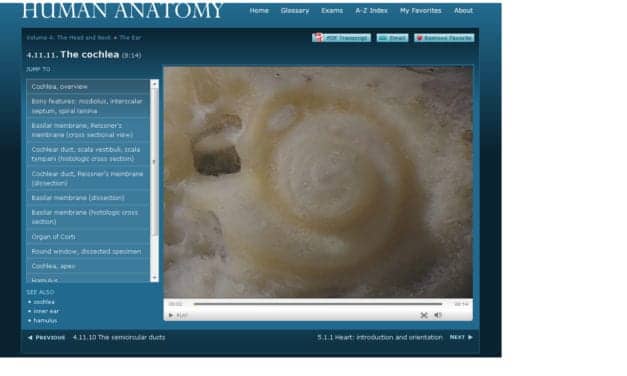The height and width of the screenshot is (376, 627).
Task: Click the Human Anatomy site title
Action: pyautogui.click(x=122, y=10)
